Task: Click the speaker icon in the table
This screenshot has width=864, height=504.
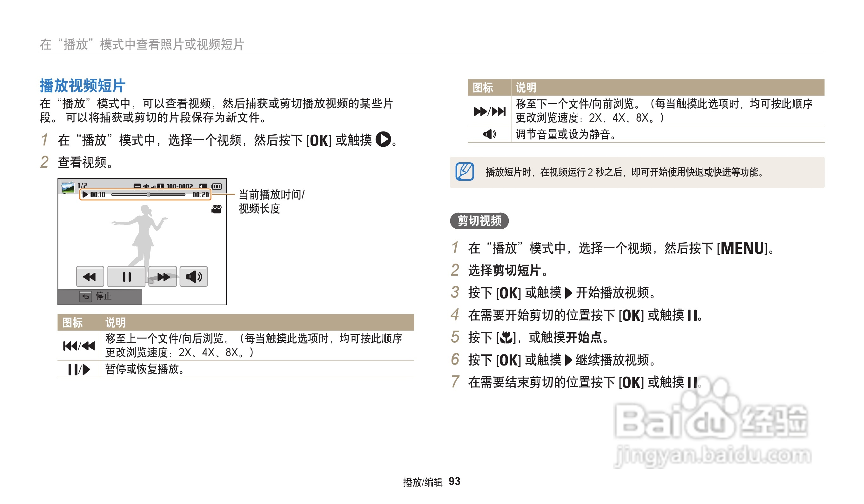Action: (x=489, y=134)
